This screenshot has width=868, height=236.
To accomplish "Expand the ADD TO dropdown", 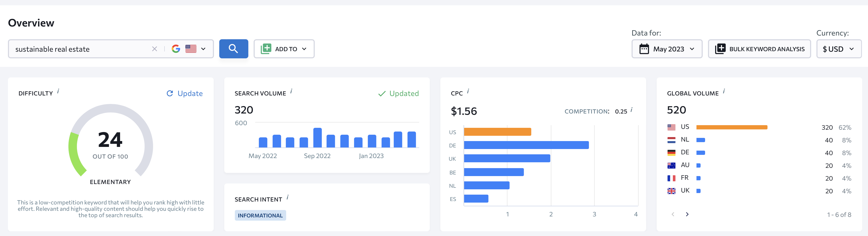I will coord(284,49).
